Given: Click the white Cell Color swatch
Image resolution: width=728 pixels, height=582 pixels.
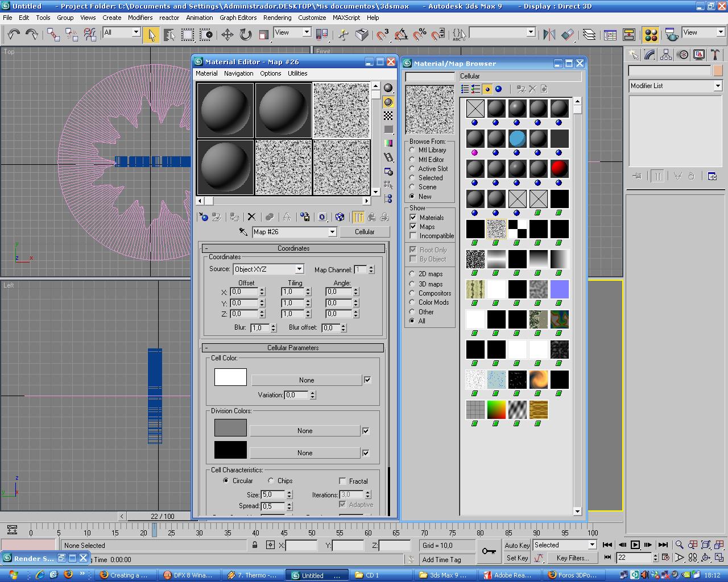Looking at the screenshot, I should pos(230,377).
